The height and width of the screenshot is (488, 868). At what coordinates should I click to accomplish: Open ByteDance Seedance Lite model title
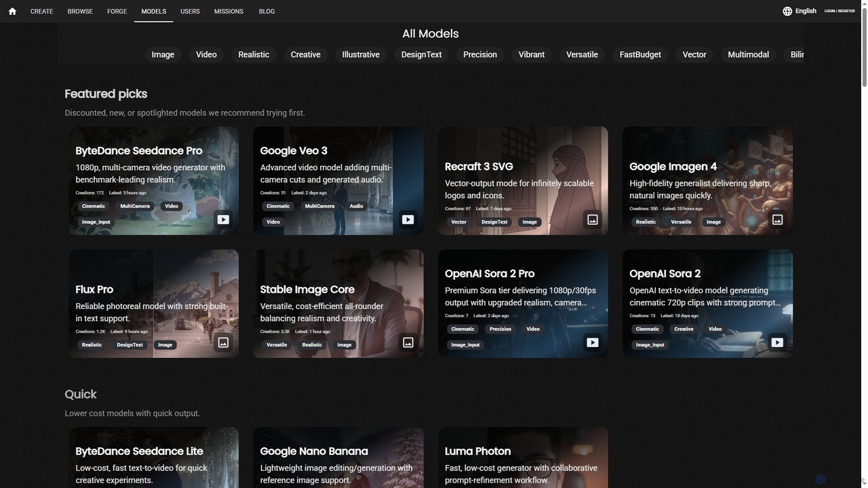[x=139, y=451]
